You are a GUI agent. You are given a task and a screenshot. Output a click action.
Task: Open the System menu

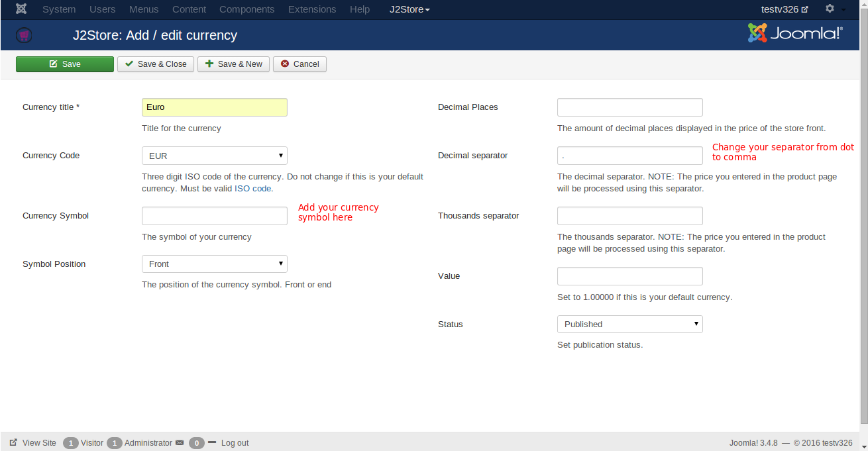click(x=59, y=9)
